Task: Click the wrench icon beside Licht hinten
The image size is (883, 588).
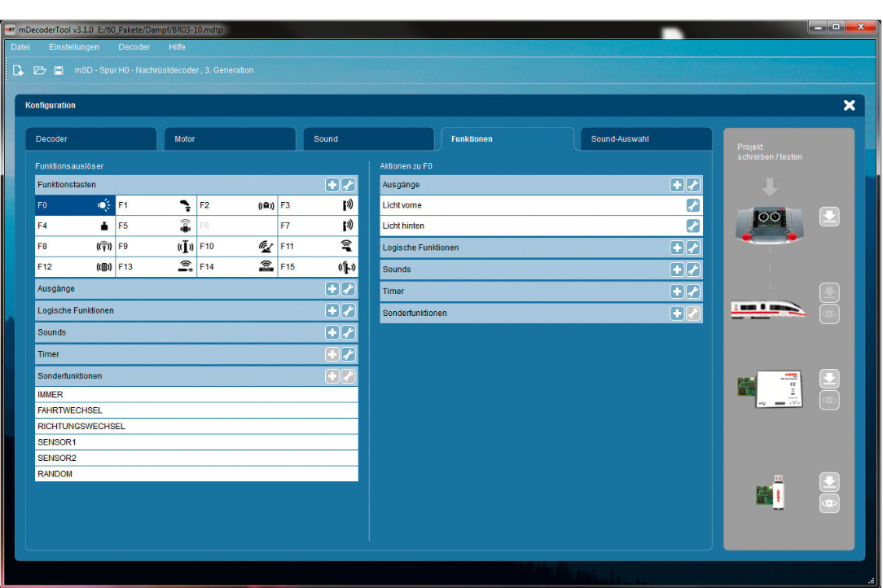Action: [693, 226]
